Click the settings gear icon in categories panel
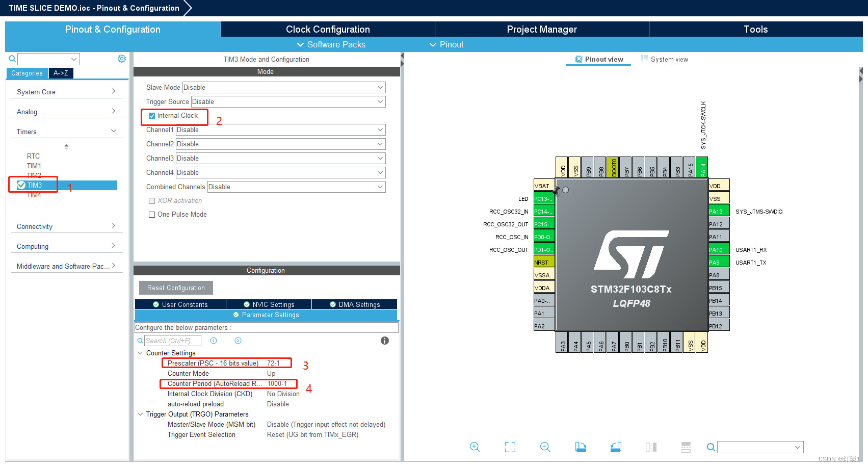Image resolution: width=868 pixels, height=467 pixels. coord(122,59)
